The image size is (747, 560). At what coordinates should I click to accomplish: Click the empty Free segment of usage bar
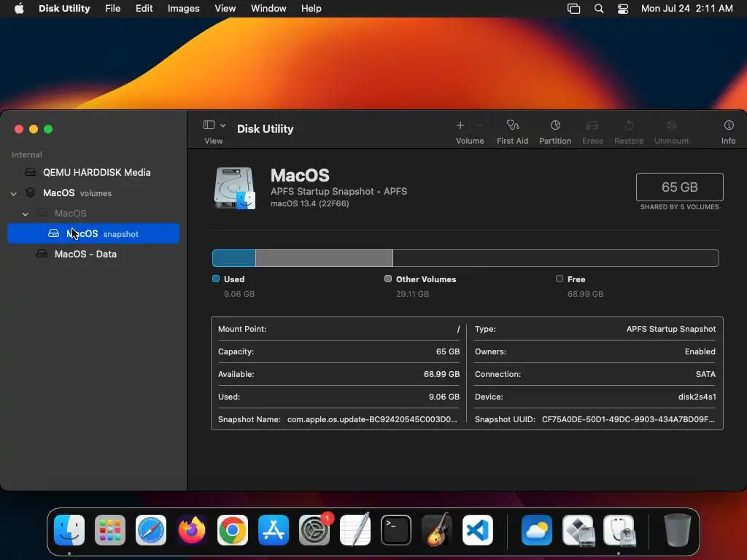pos(555,258)
